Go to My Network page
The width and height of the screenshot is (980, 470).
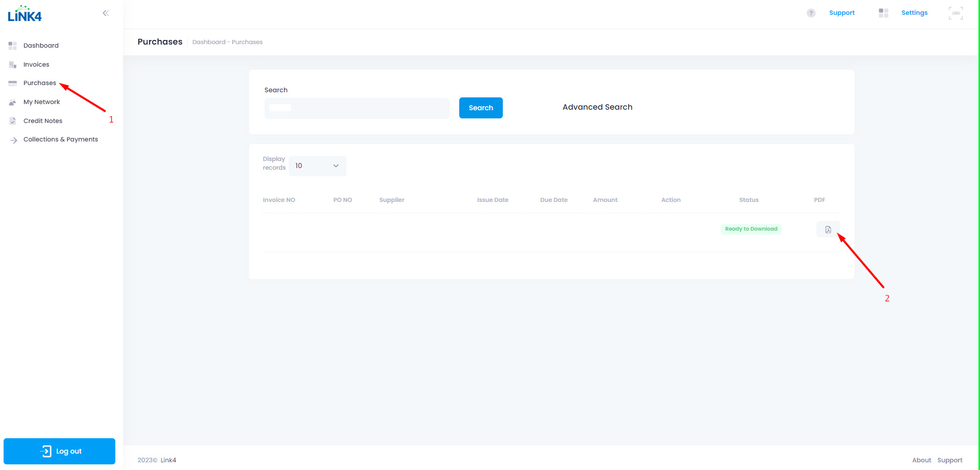(x=42, y=102)
